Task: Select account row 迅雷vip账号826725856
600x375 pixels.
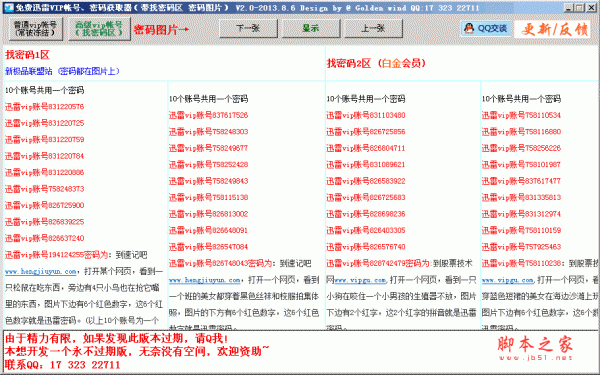Action: [366, 132]
